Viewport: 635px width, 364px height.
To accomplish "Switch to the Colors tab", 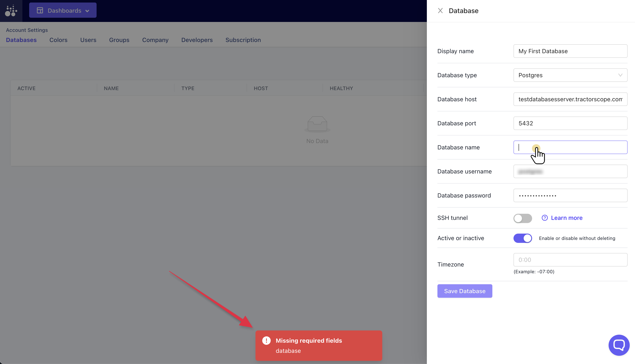I will [x=58, y=40].
